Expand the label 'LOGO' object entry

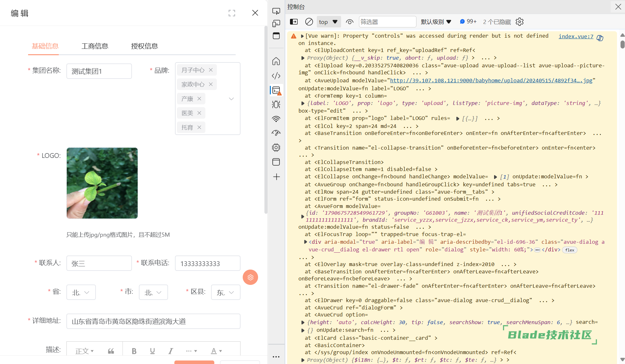303,103
